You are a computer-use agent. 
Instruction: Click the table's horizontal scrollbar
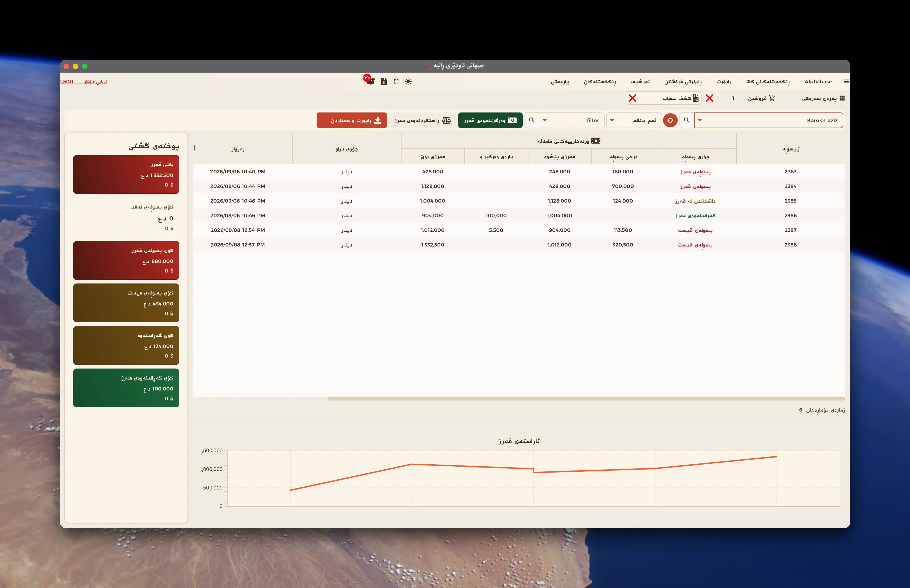tap(586, 399)
